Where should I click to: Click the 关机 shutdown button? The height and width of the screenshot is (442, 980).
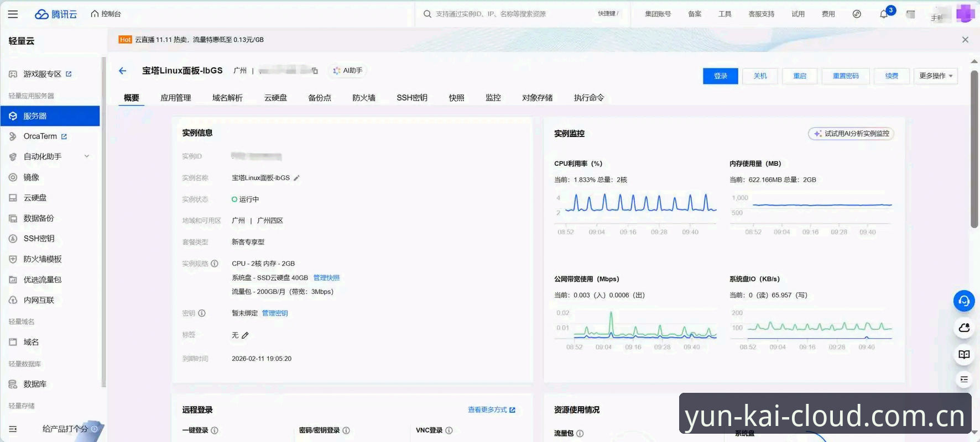(760, 76)
